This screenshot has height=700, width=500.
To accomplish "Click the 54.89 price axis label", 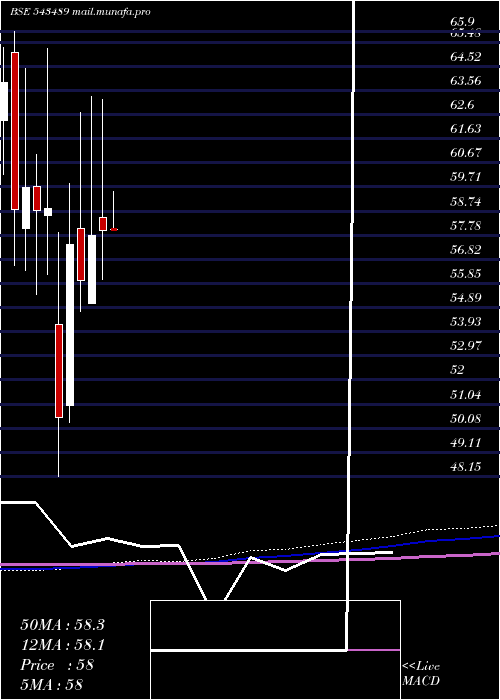I will (466, 298).
